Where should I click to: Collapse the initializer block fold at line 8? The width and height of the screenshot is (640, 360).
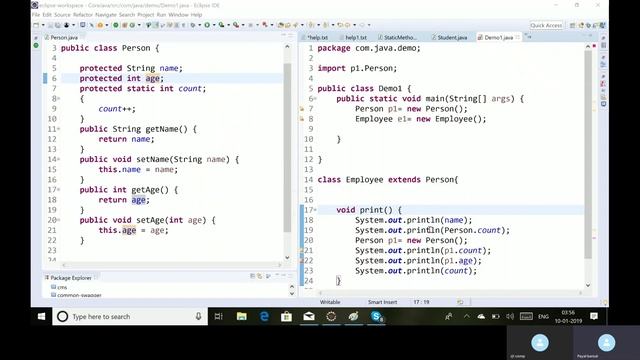pyautogui.click(x=59, y=98)
